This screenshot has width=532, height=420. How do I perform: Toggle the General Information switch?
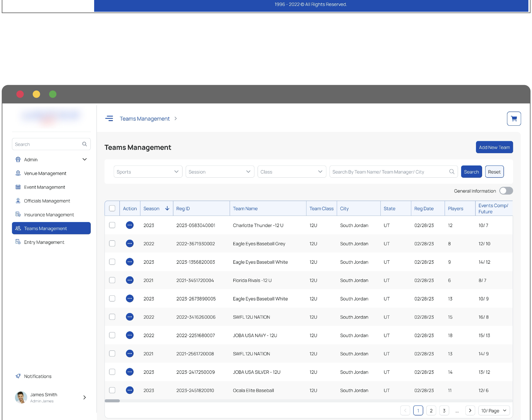506,191
